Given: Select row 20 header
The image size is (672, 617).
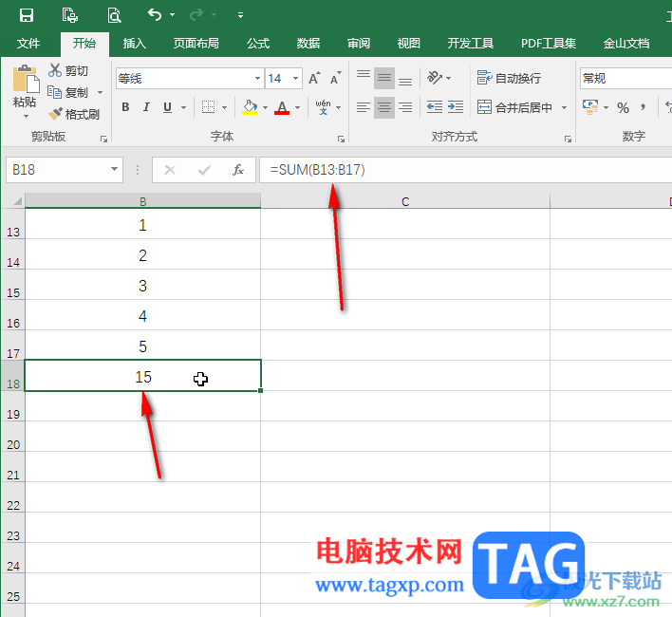Looking at the screenshot, I should click(13, 437).
